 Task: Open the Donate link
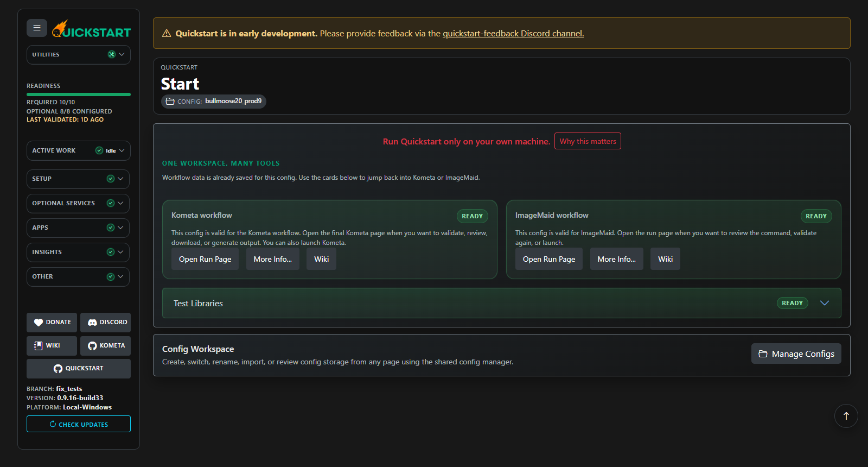click(52, 322)
